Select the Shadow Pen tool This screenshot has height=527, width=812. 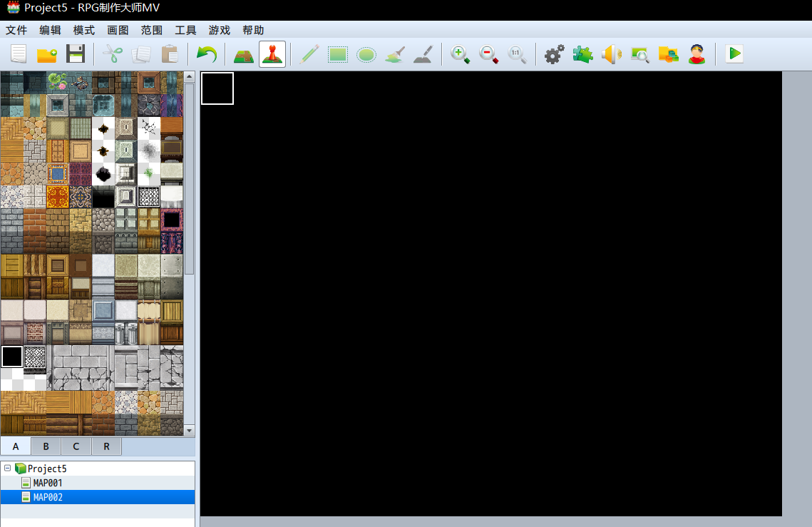pos(423,54)
